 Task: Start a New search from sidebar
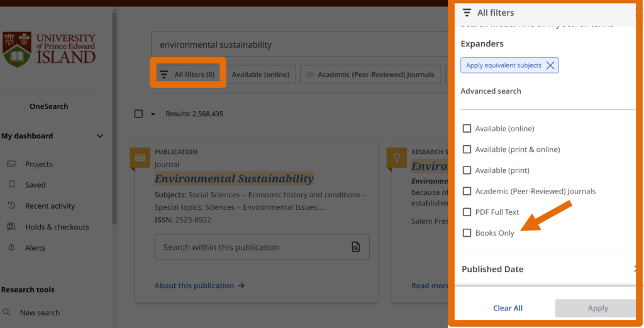tap(40, 312)
